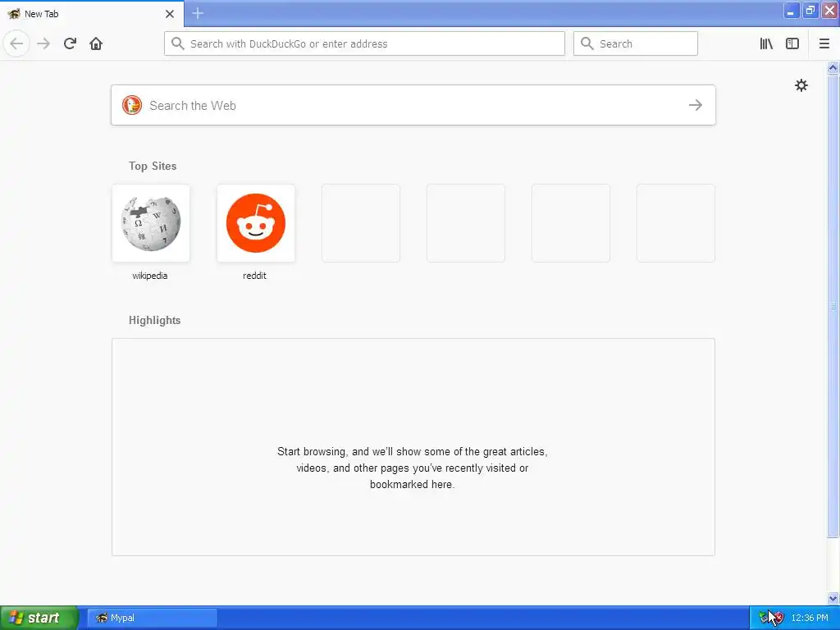This screenshot has height=630, width=840.
Task: Reload the page with the refresh icon
Action: [x=70, y=43]
